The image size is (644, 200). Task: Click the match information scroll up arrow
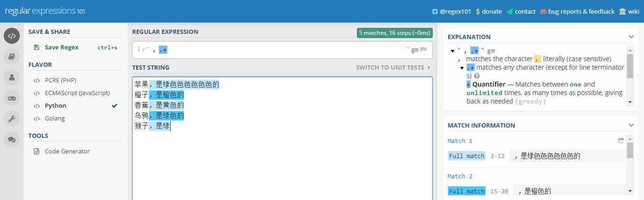pos(630,139)
